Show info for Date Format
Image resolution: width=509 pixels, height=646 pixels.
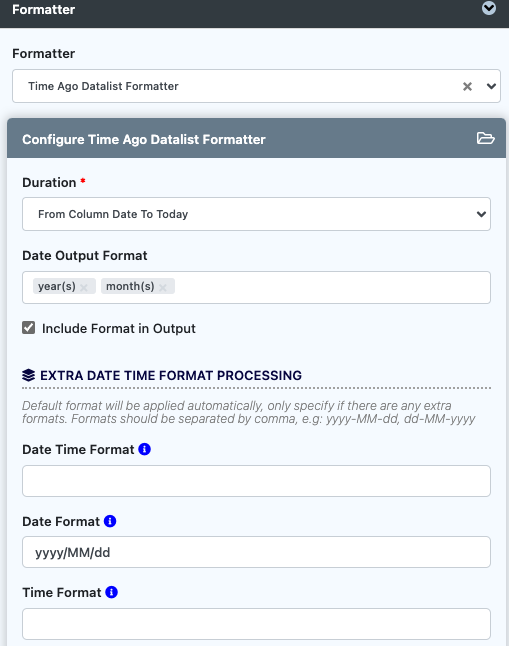[x=110, y=521]
